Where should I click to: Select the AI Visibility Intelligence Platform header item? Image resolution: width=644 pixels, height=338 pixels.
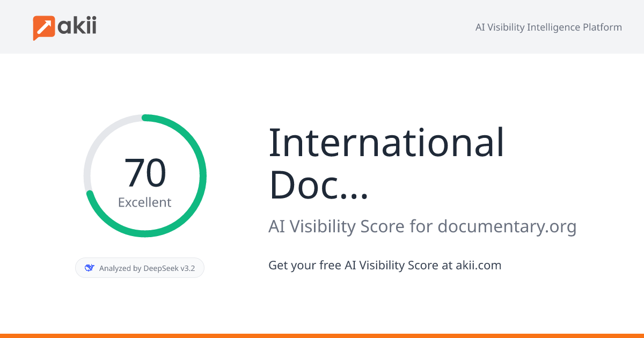pos(548,27)
